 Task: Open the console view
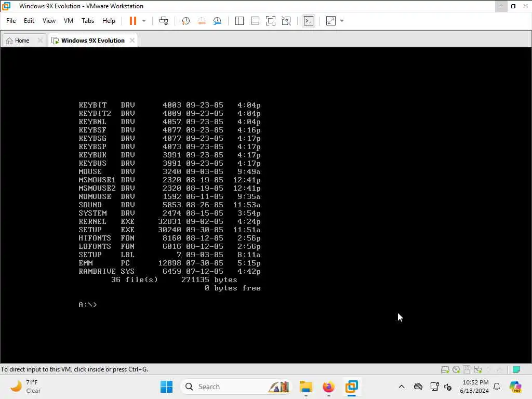tap(309, 21)
